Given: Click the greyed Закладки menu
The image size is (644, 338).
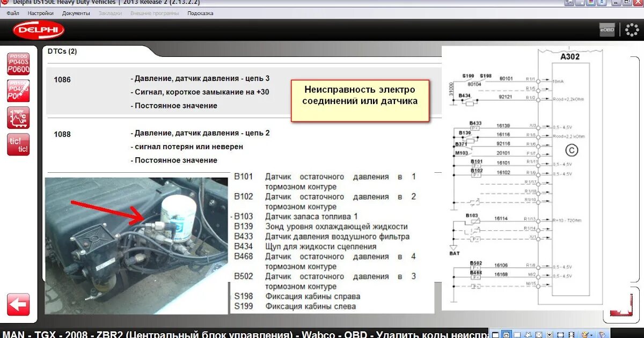Looking at the screenshot, I should pos(110,13).
